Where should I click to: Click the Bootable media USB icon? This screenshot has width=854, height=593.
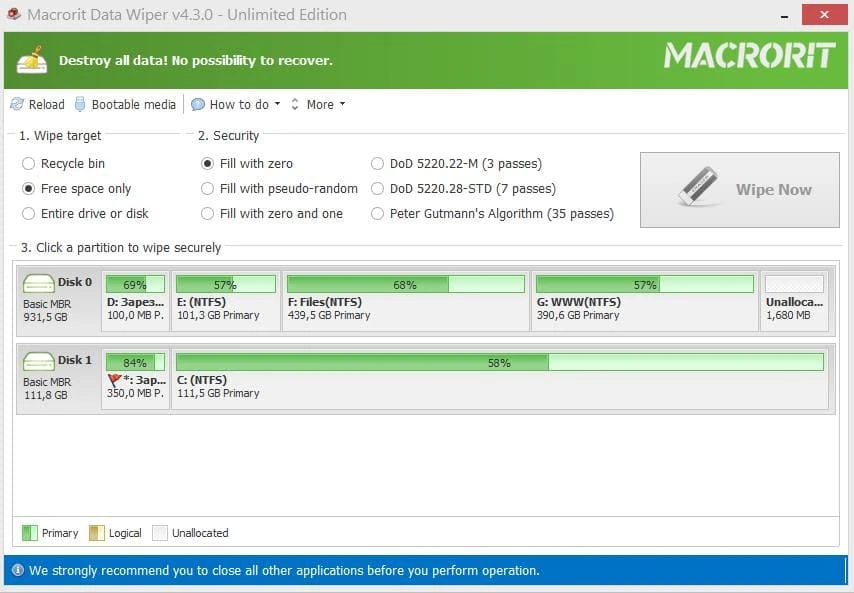tap(80, 104)
